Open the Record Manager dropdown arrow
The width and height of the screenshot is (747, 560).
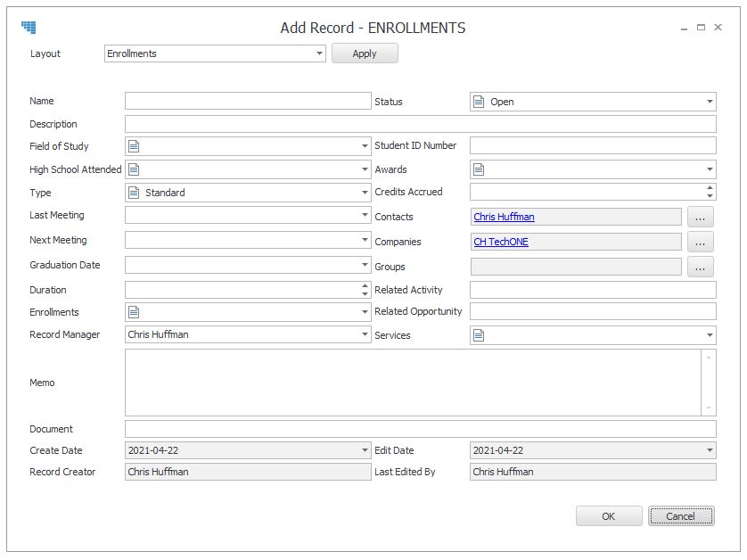click(x=365, y=334)
